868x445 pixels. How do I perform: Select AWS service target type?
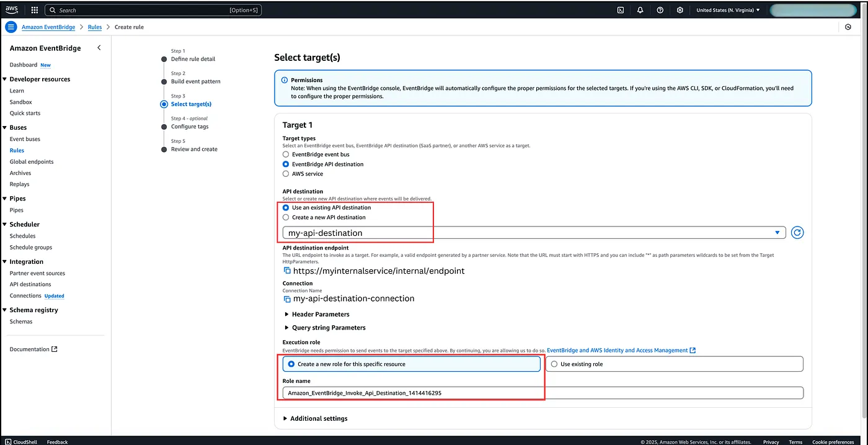click(x=286, y=174)
